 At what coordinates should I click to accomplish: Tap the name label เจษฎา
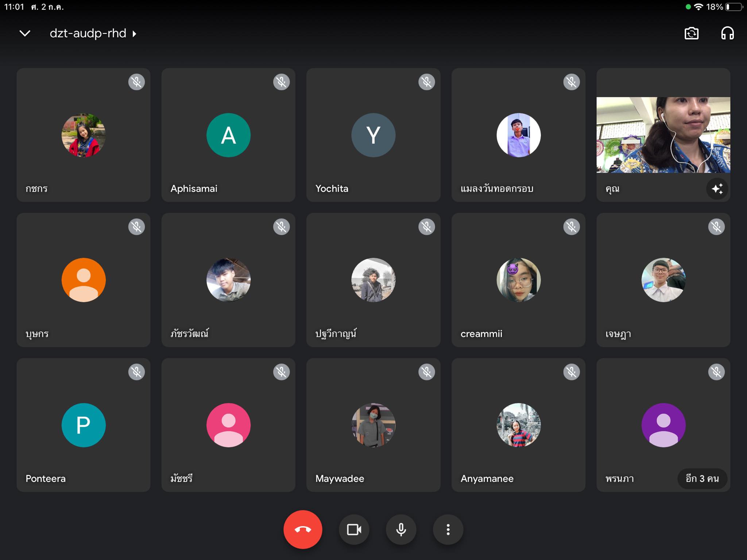618,334
